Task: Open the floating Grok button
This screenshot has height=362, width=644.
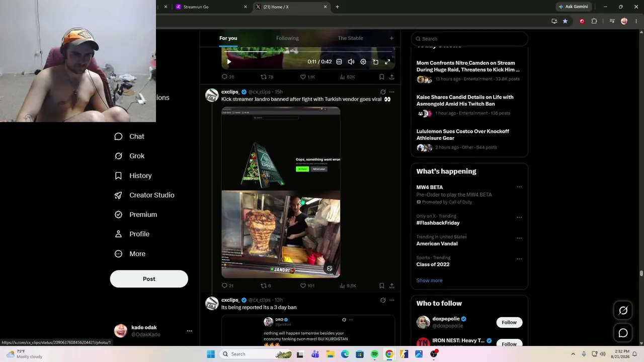Action: (x=623, y=311)
